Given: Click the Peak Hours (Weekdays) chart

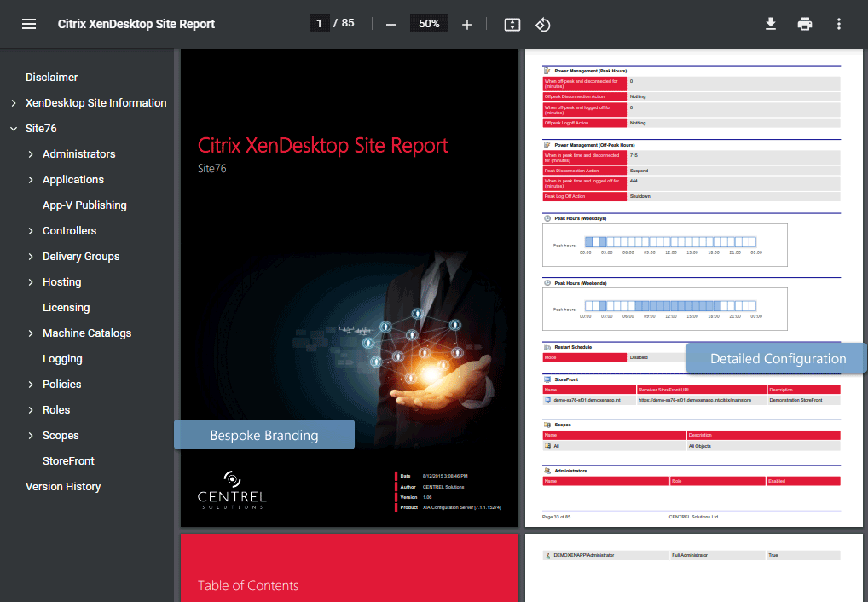Looking at the screenshot, I should tap(665, 245).
